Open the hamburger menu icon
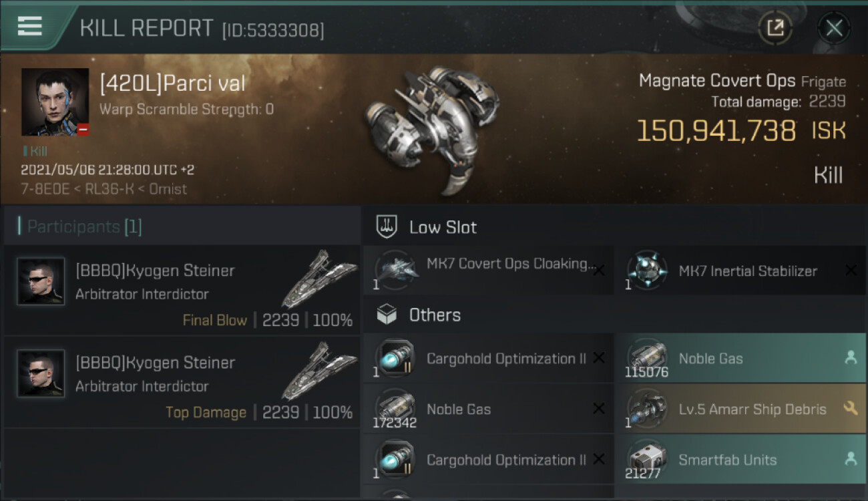The height and width of the screenshot is (501, 868). (30, 26)
